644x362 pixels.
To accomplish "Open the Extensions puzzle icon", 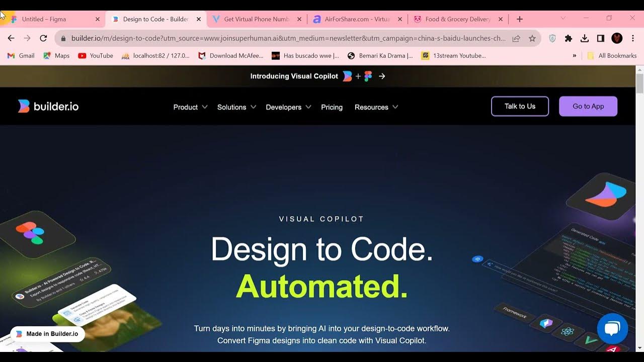I will coord(569,38).
